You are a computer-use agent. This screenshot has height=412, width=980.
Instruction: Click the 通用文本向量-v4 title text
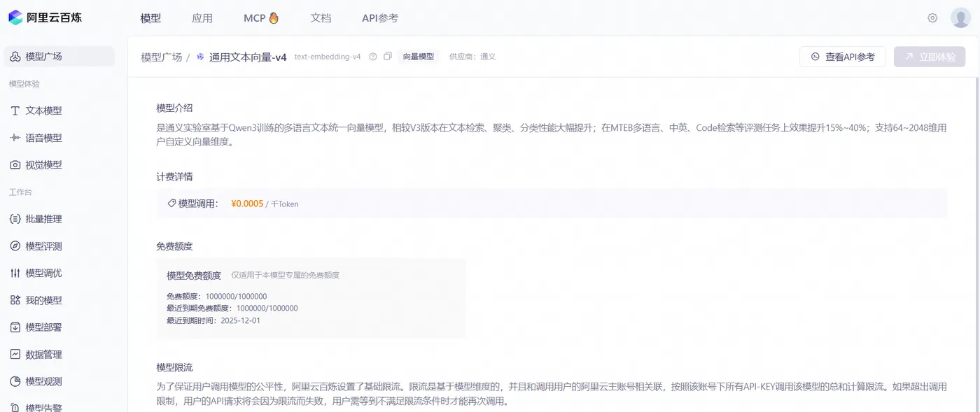coord(248,57)
